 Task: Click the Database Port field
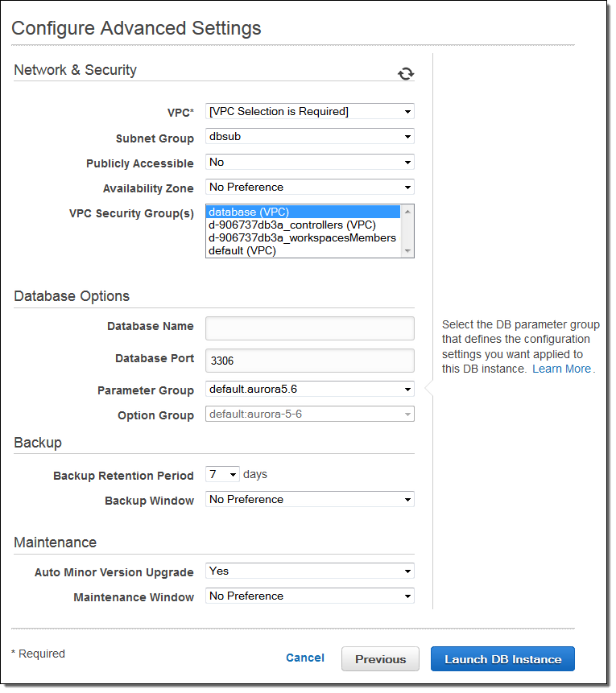(310, 361)
